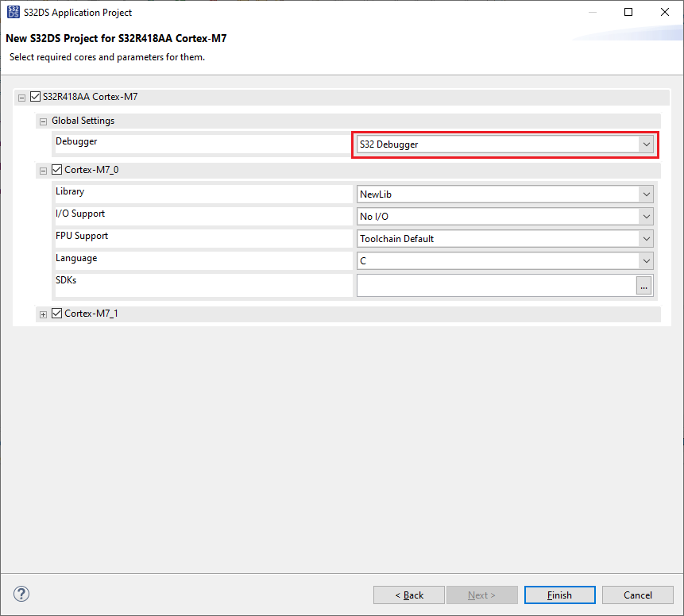The image size is (684, 616).
Task: Click the Debugger dropdown arrow icon
Action: 646,144
